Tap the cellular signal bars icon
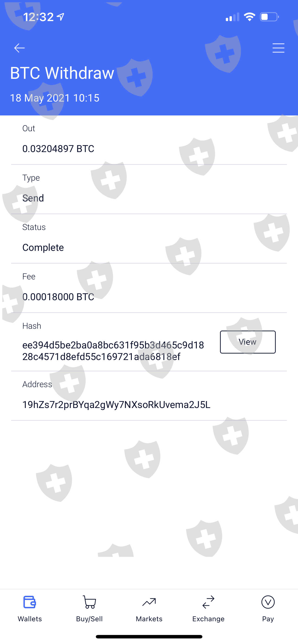Viewport: 298px width, 644px height. tap(233, 17)
